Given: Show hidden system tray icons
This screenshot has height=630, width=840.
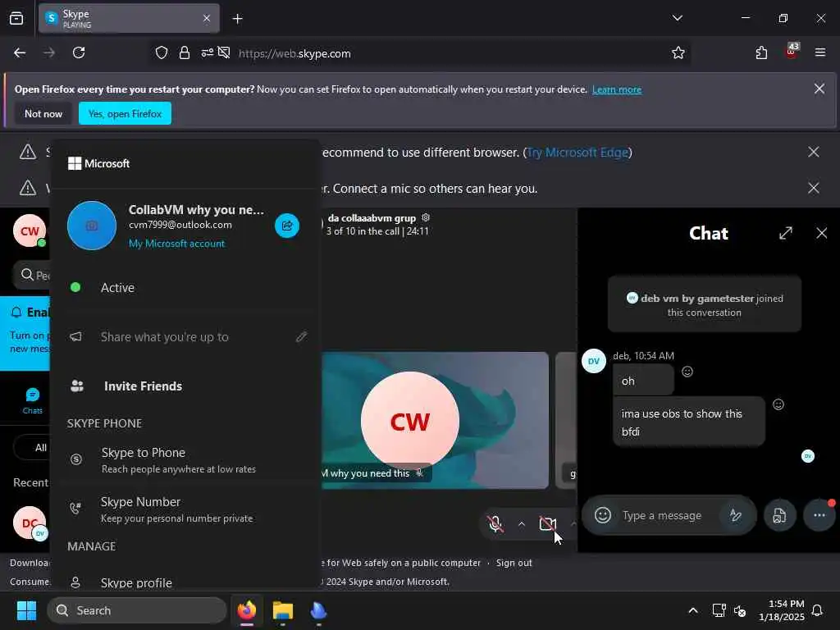Looking at the screenshot, I should 692,610.
